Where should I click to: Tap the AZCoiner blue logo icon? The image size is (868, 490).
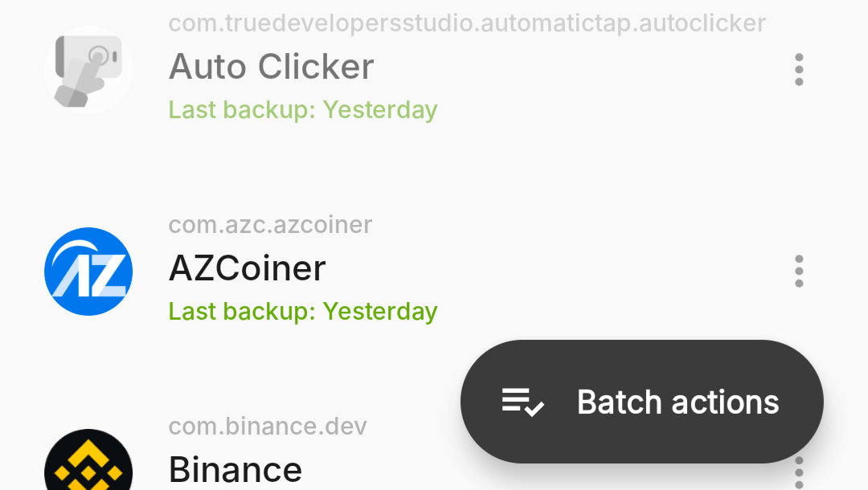point(88,272)
